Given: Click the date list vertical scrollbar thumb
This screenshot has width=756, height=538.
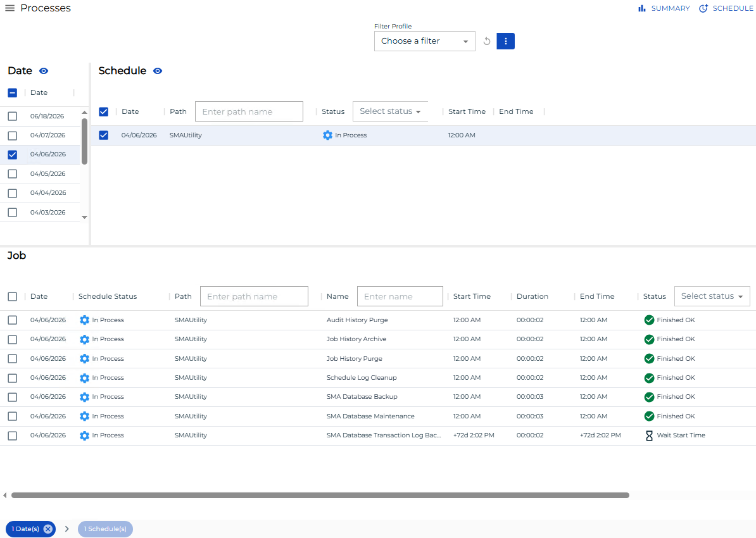Looking at the screenshot, I should pos(84,141).
